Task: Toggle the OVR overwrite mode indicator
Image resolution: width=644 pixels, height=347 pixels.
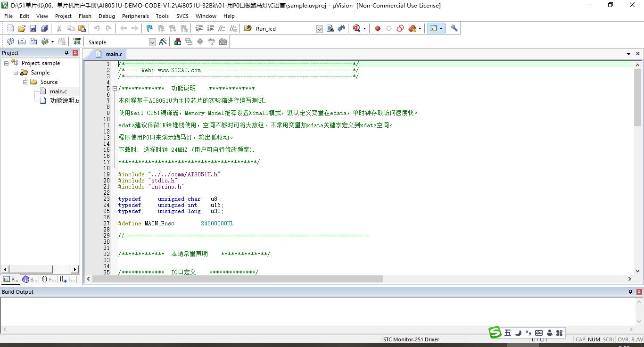Action: click(x=623, y=339)
